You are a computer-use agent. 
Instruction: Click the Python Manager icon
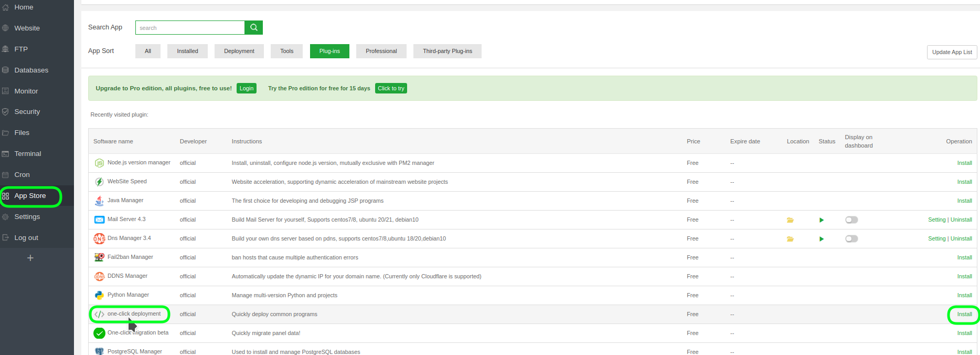click(99, 295)
